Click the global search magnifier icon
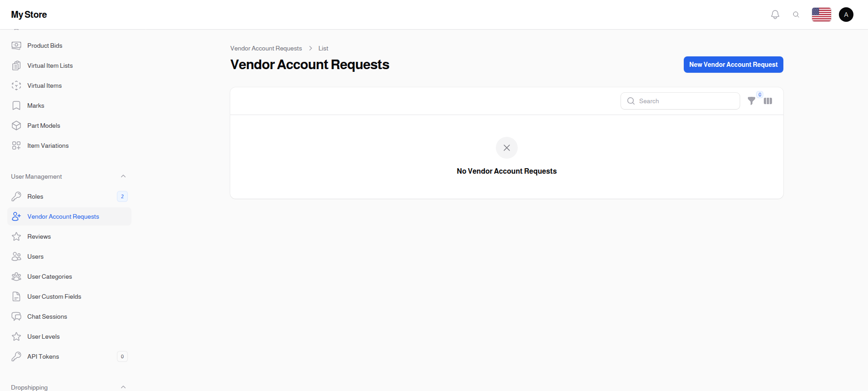The height and width of the screenshot is (391, 868). tap(796, 15)
